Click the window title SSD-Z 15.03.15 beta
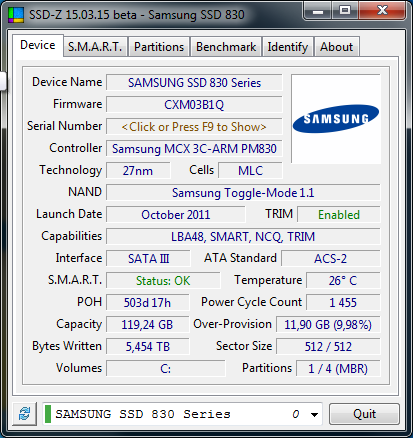The width and height of the screenshot is (413, 438). [83, 15]
